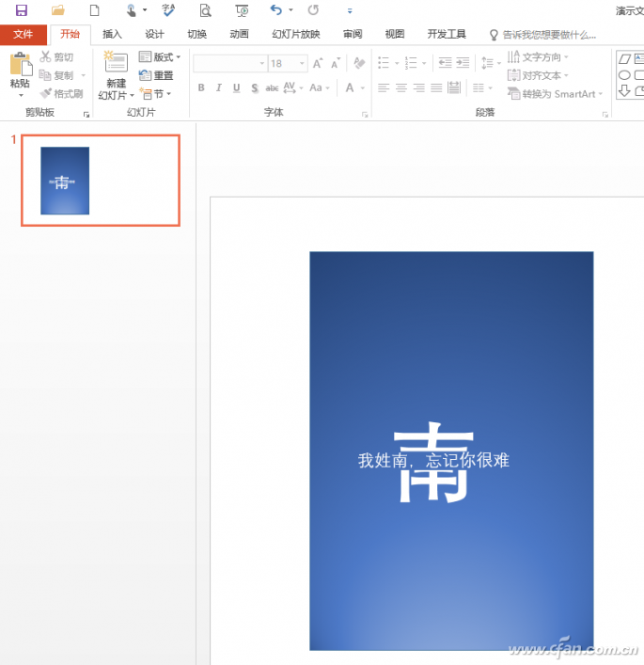Click the 粘贴 paste icon
Viewport: 644px width, 665px height.
tap(21, 64)
